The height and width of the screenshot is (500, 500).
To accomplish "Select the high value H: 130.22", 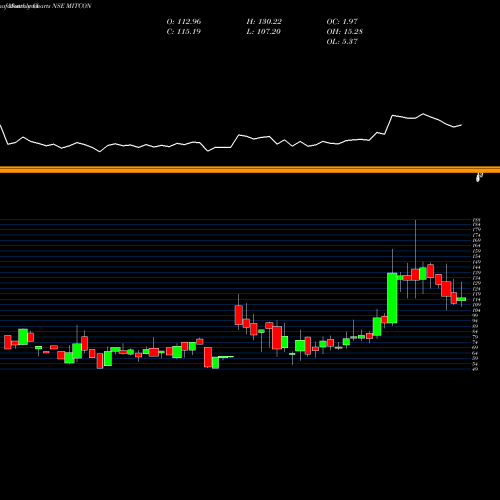I will [x=264, y=22].
